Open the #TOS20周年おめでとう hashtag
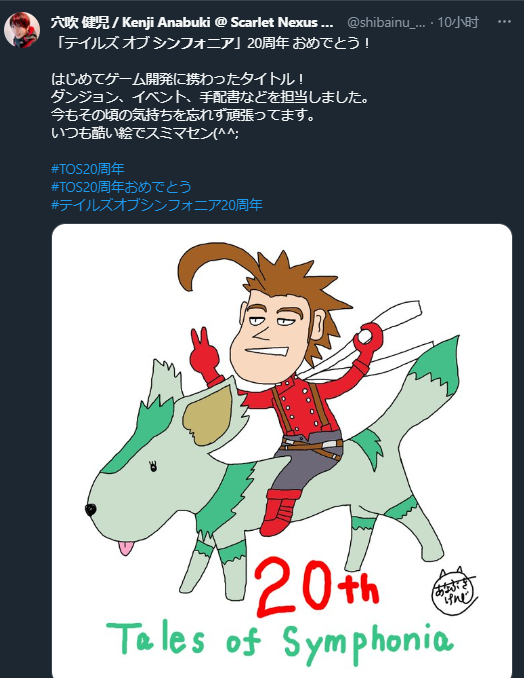The width and height of the screenshot is (524, 678). click(x=121, y=187)
